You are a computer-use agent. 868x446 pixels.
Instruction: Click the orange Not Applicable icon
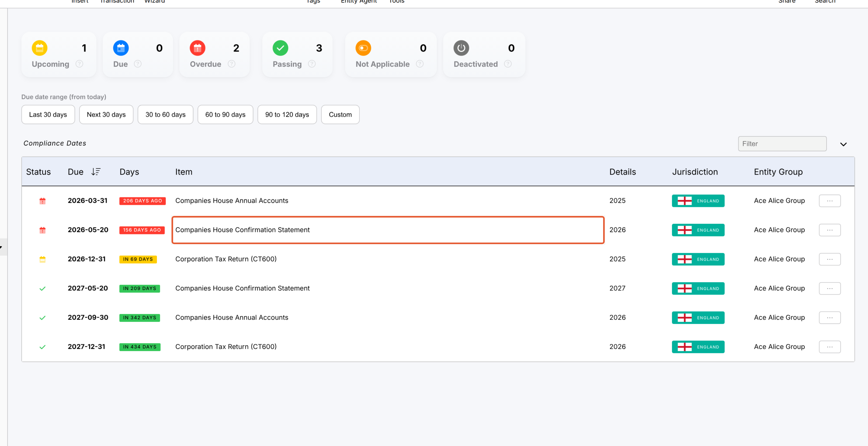click(x=363, y=48)
